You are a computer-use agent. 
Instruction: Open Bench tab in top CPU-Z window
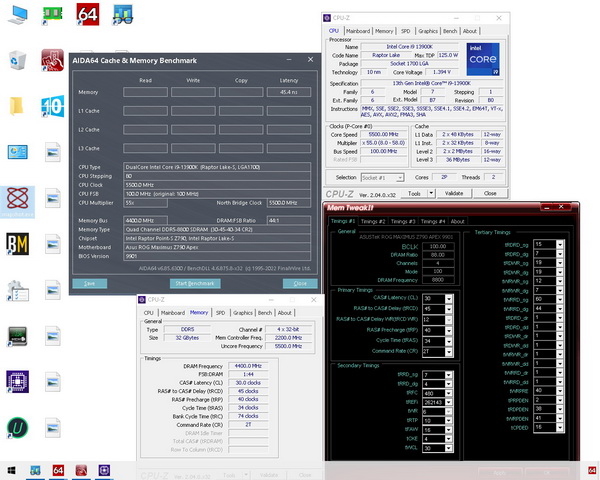[450, 31]
